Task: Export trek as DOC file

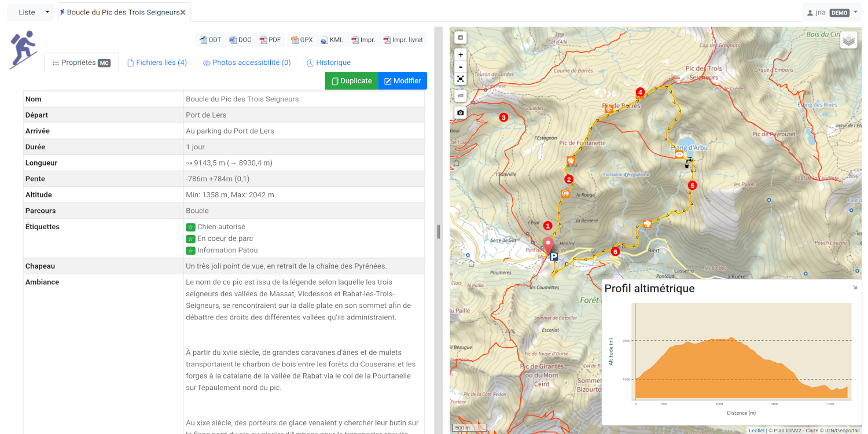Action: coord(240,40)
